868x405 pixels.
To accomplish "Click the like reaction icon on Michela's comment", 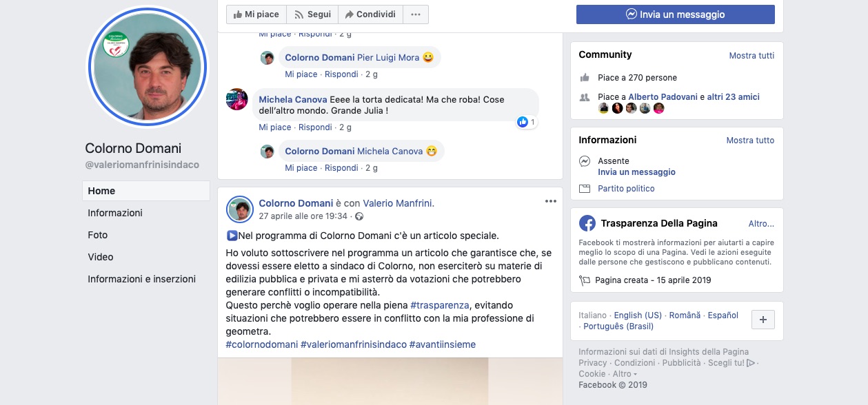I will tap(523, 122).
